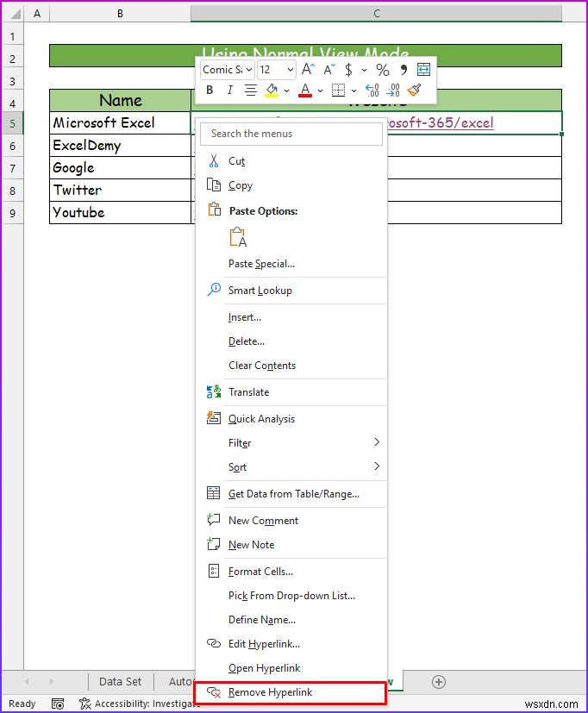
Task: Open Quick Analysis
Action: [x=291, y=419]
